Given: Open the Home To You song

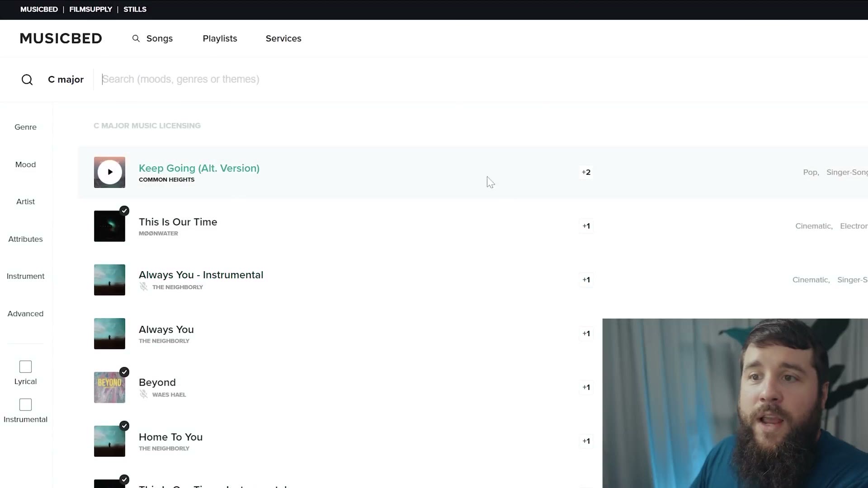Looking at the screenshot, I should click(x=170, y=437).
